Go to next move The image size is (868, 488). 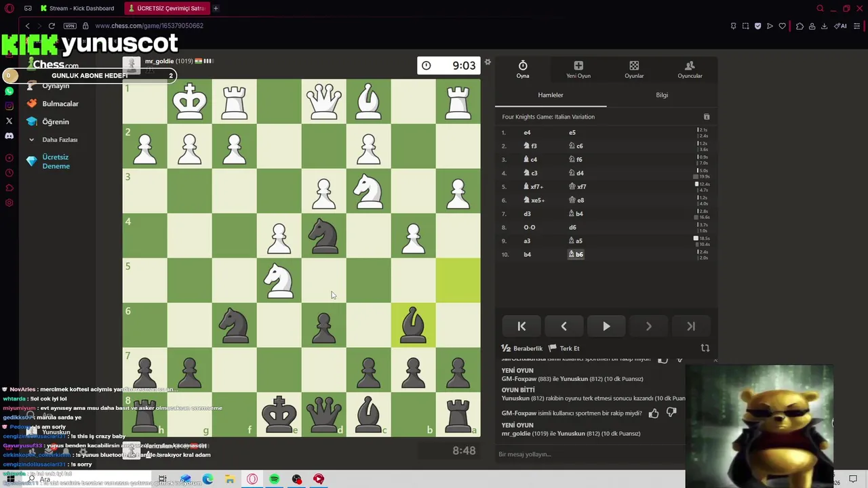(x=648, y=326)
